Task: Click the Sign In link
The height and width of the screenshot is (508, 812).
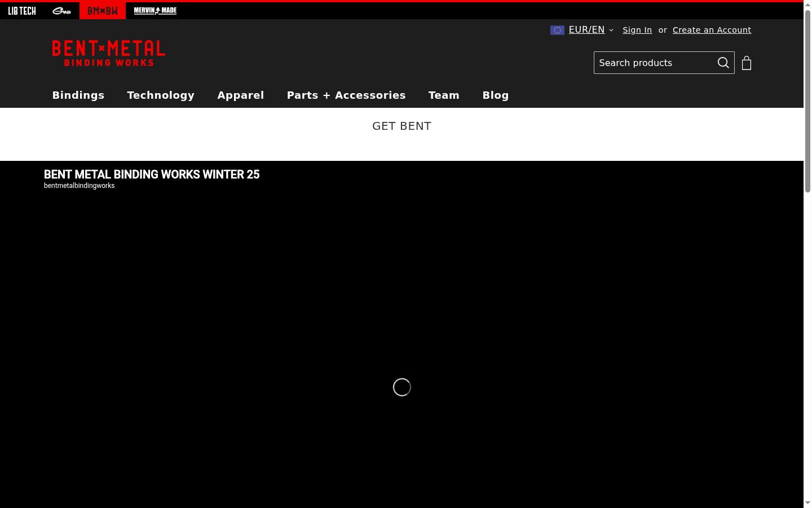Action: pyautogui.click(x=637, y=30)
